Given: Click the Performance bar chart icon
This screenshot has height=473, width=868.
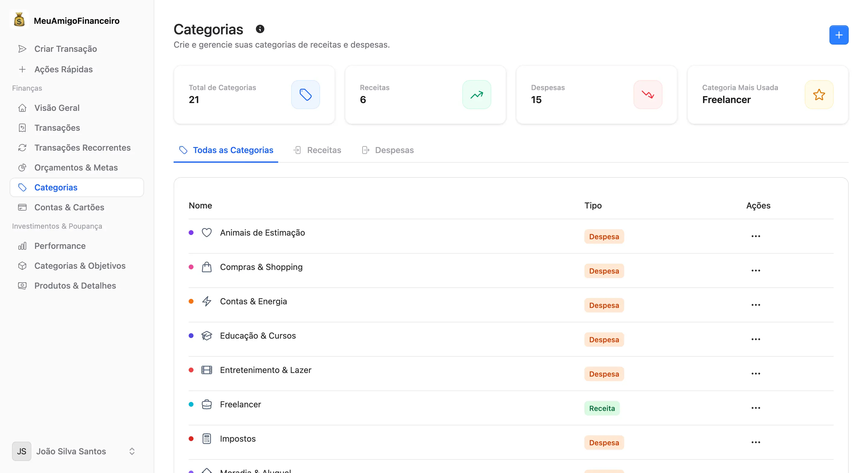Looking at the screenshot, I should [22, 246].
